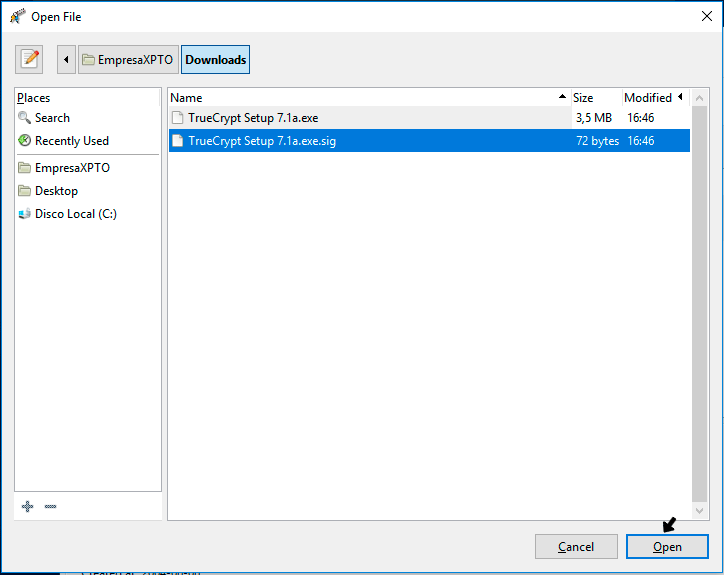Click the back arrow in the path bar
724x575 pixels.
point(66,60)
